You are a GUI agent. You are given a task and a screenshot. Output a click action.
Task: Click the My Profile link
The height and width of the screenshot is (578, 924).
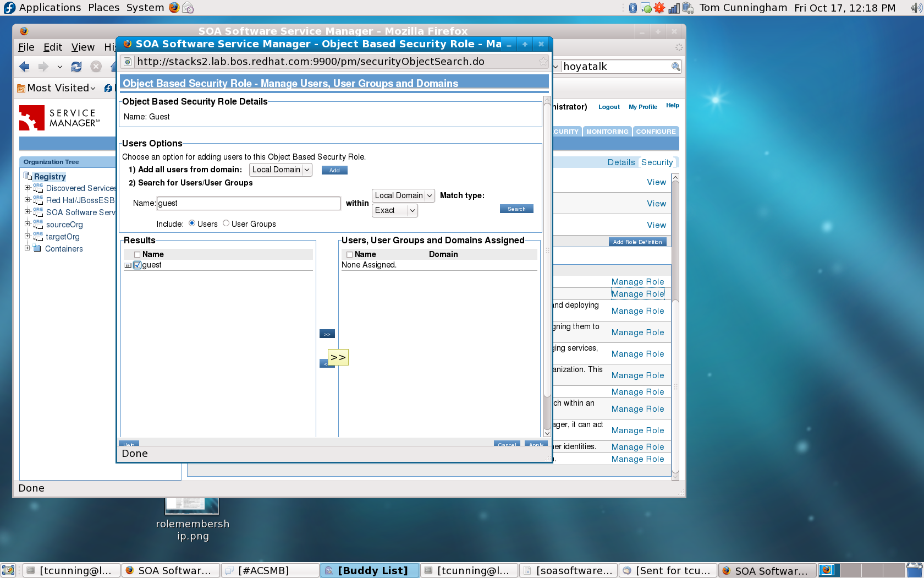643,107
